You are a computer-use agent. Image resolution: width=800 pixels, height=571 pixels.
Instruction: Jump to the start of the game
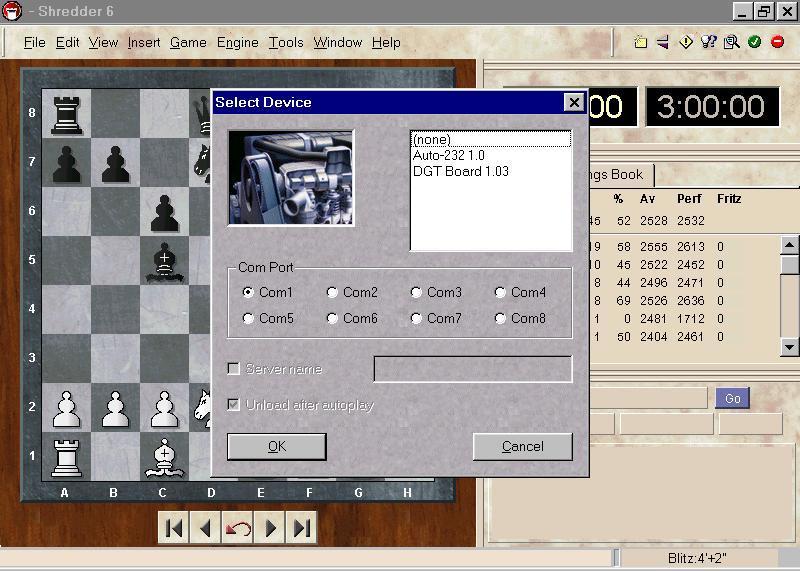(174, 528)
